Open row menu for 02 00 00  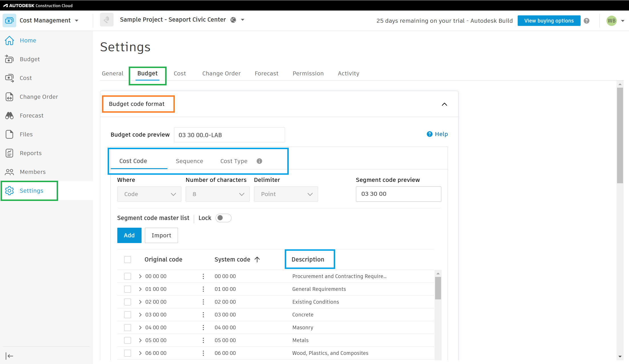coord(203,302)
